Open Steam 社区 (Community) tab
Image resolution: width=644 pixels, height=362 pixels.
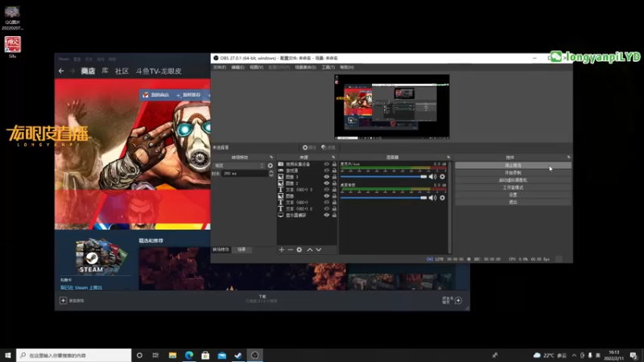tap(122, 71)
